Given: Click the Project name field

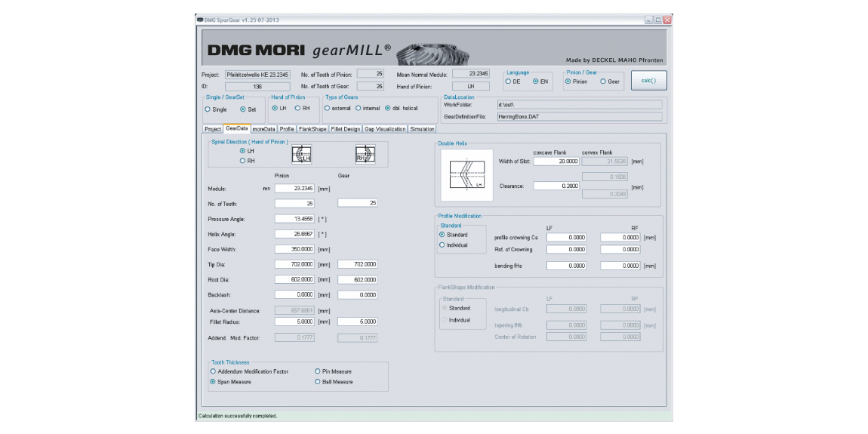Looking at the screenshot, I should pos(257,74).
